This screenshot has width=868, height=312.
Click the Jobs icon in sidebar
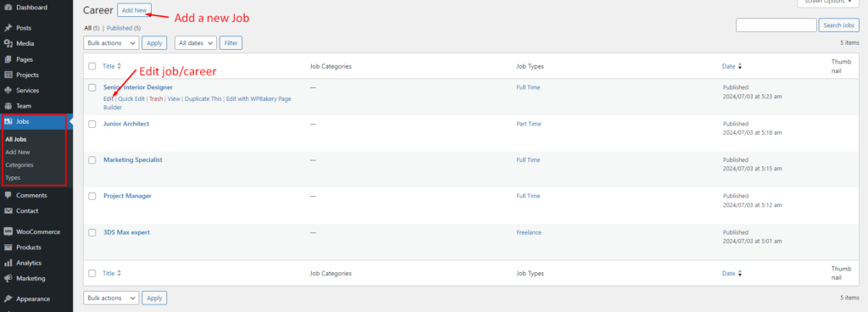[x=8, y=121]
